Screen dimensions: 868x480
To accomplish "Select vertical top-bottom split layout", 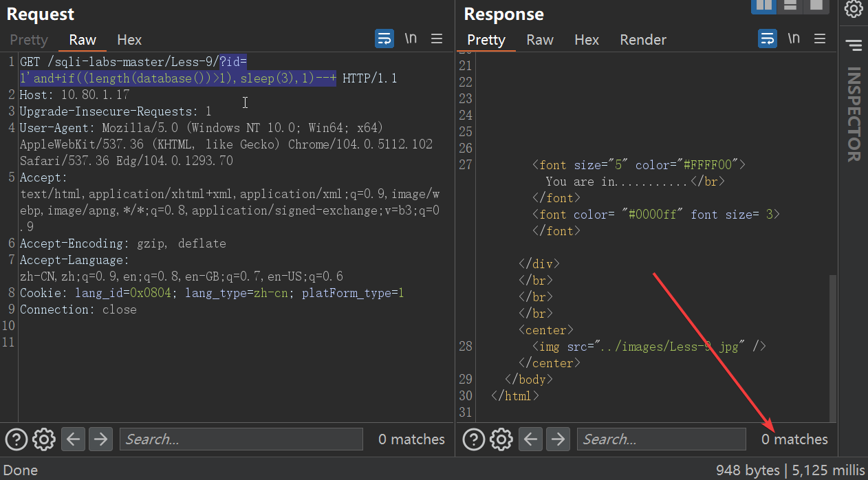I will 790,6.
